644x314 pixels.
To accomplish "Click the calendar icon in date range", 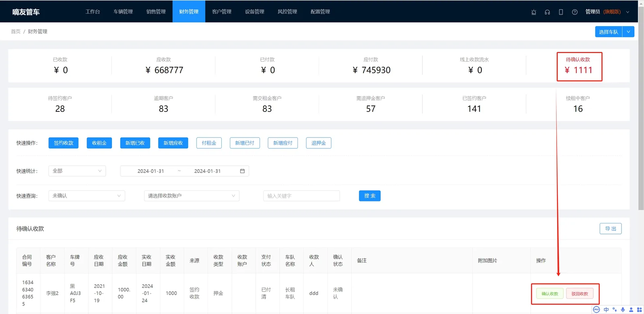I will click(x=242, y=171).
